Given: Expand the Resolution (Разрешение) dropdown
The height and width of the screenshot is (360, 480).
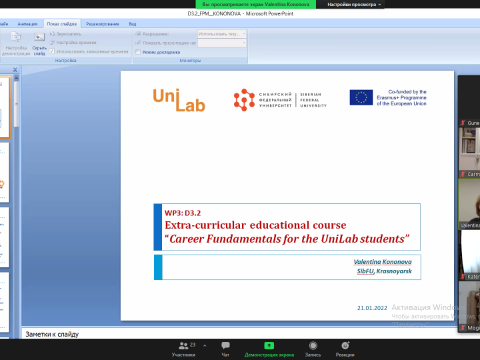Looking at the screenshot, I should pos(222,34).
